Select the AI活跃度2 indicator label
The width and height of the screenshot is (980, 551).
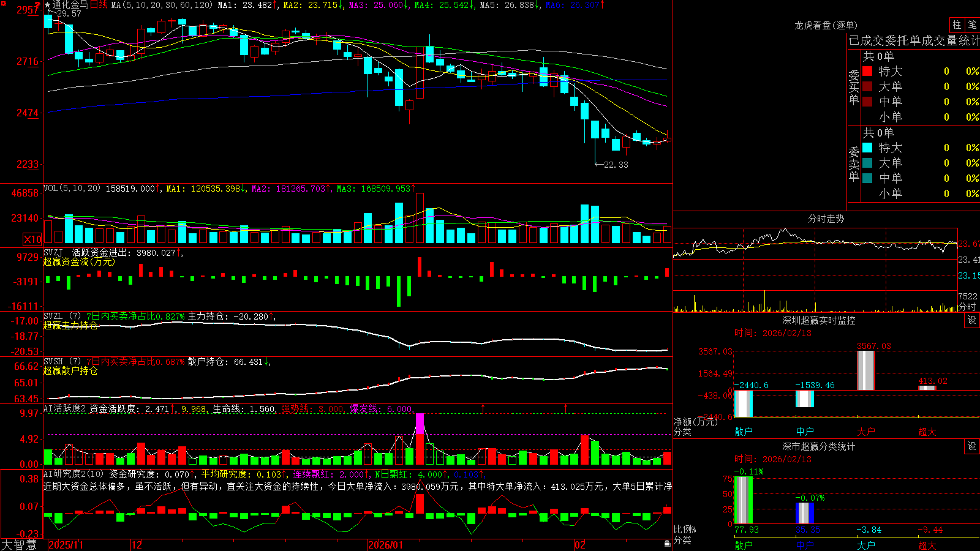(x=65, y=408)
